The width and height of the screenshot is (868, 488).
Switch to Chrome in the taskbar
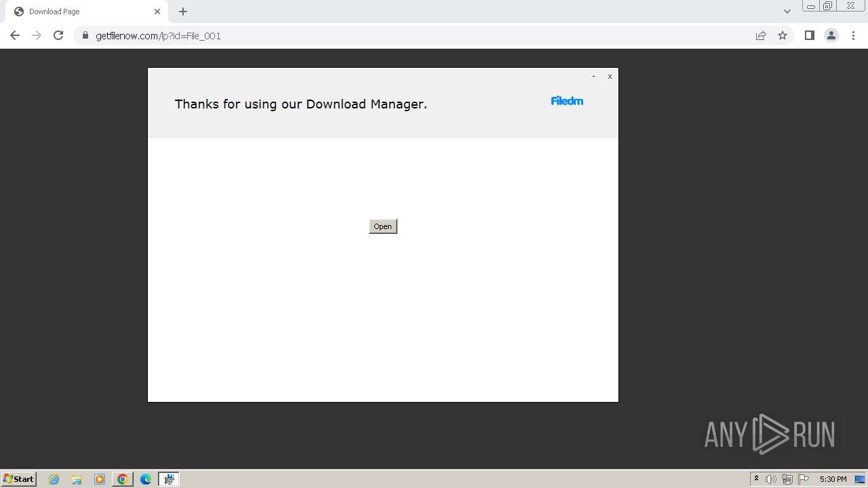pos(123,479)
